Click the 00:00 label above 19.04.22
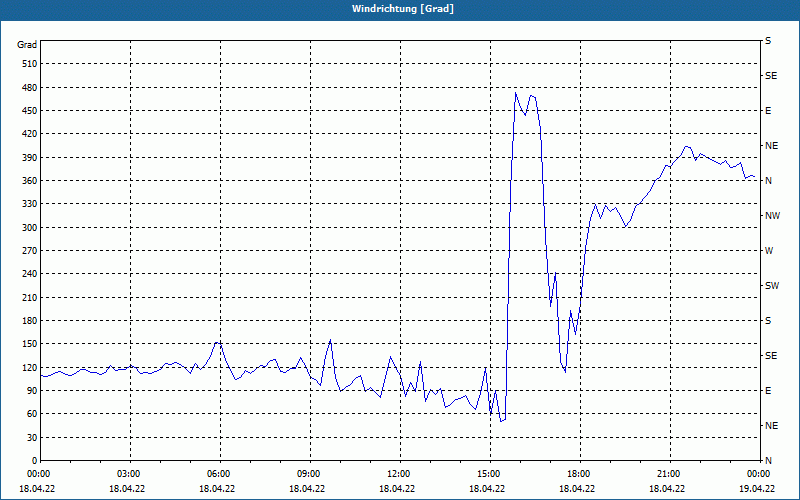This screenshot has height=500, width=800. pos(758,473)
